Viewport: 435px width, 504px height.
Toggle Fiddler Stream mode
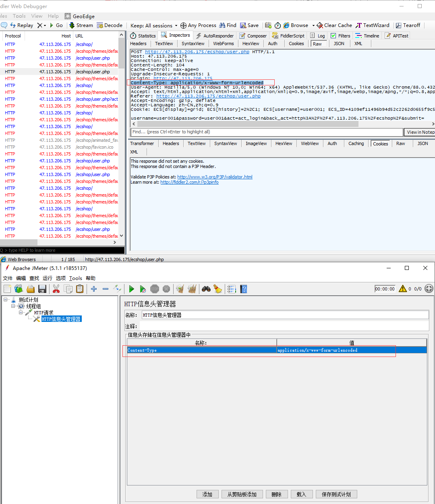coord(81,25)
